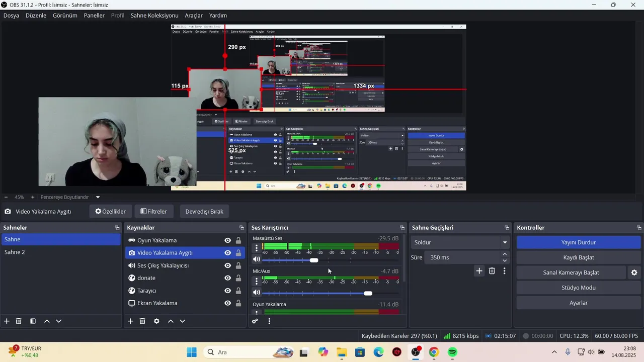Click Kaydı Başlat to start recording
This screenshot has width=644, height=362.
579,257
